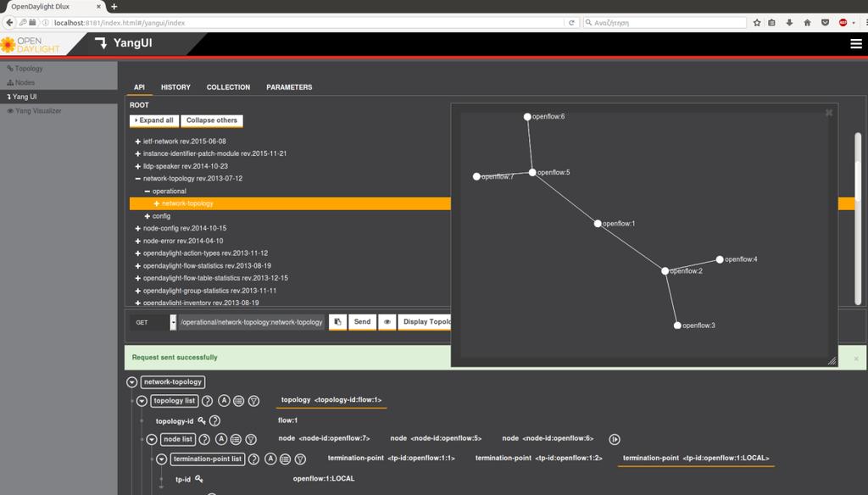Click list-view icon on topology list row
This screenshot has height=495, width=868.
click(x=238, y=401)
